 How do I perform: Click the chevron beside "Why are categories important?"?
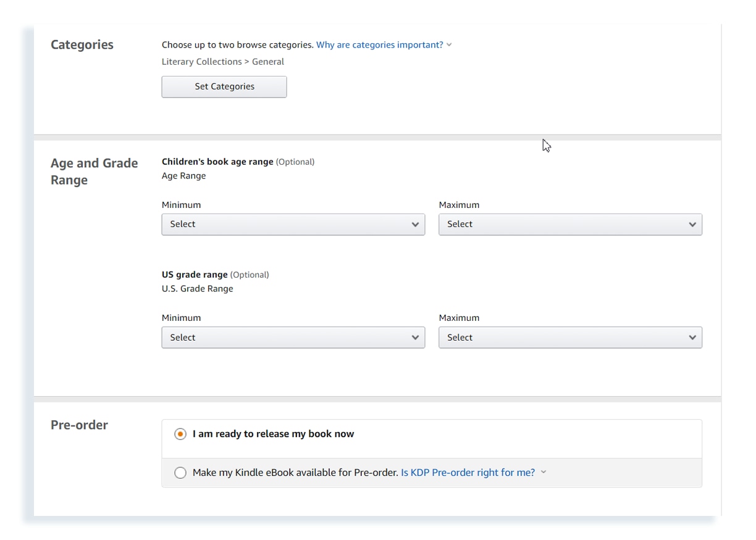449,44
